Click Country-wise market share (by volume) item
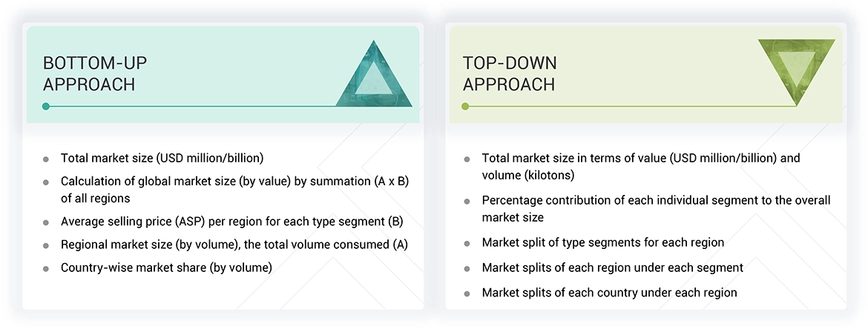The image size is (868, 329). point(166,267)
